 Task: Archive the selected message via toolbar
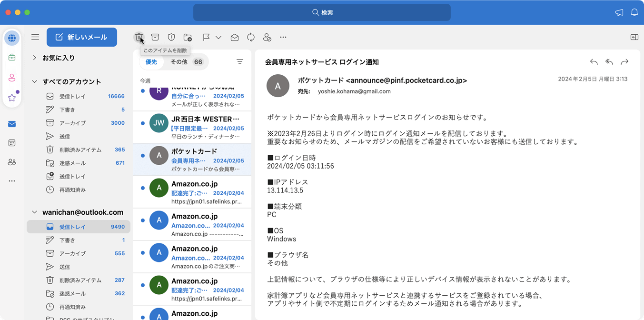pyautogui.click(x=155, y=37)
